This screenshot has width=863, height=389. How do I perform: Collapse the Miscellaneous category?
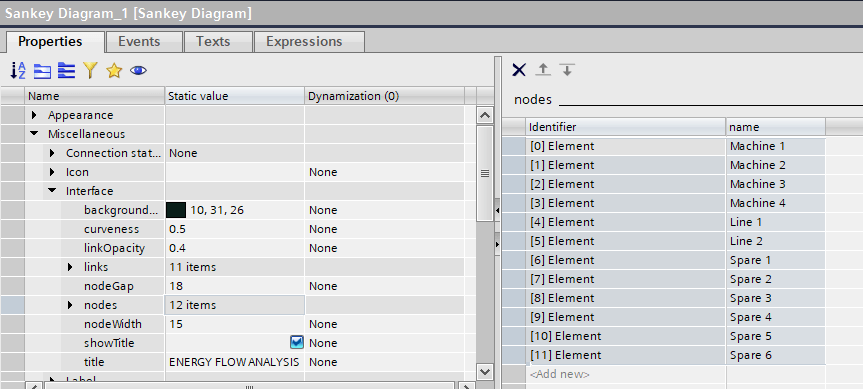tap(34, 134)
